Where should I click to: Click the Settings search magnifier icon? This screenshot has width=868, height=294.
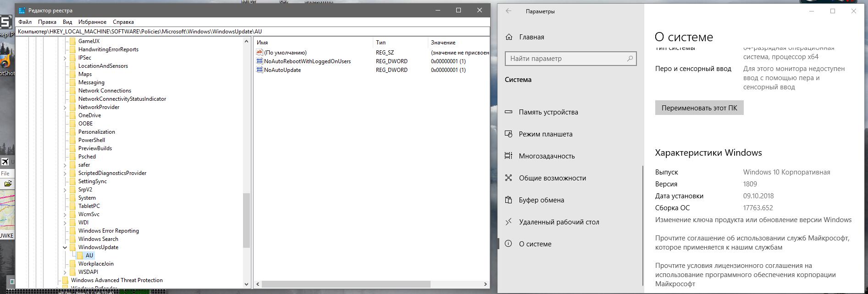pyautogui.click(x=630, y=59)
